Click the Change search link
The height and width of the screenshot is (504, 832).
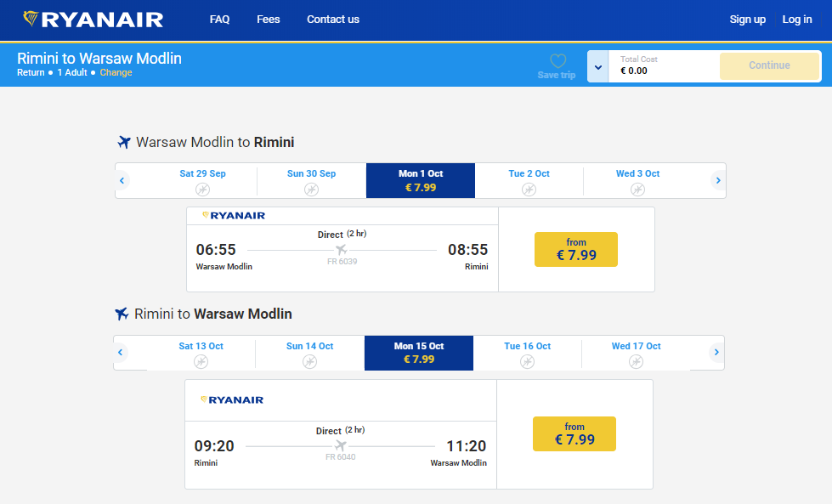tap(116, 73)
